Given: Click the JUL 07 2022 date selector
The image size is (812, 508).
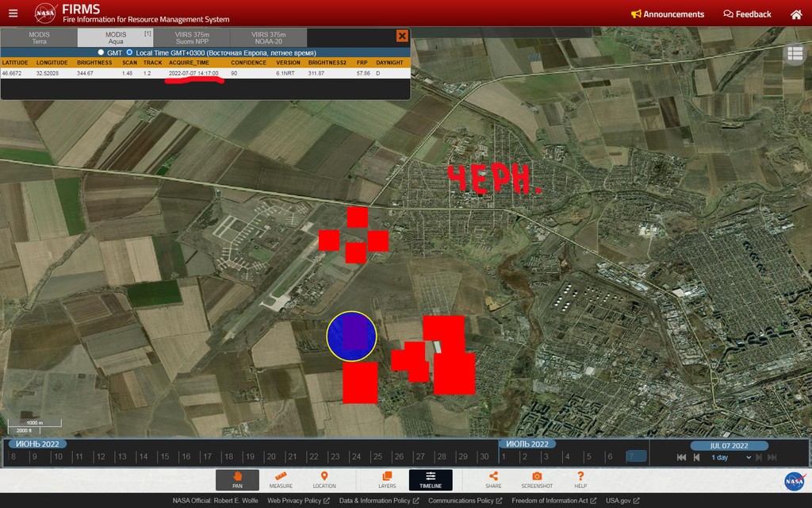Looking at the screenshot, I should pyautogui.click(x=729, y=446).
